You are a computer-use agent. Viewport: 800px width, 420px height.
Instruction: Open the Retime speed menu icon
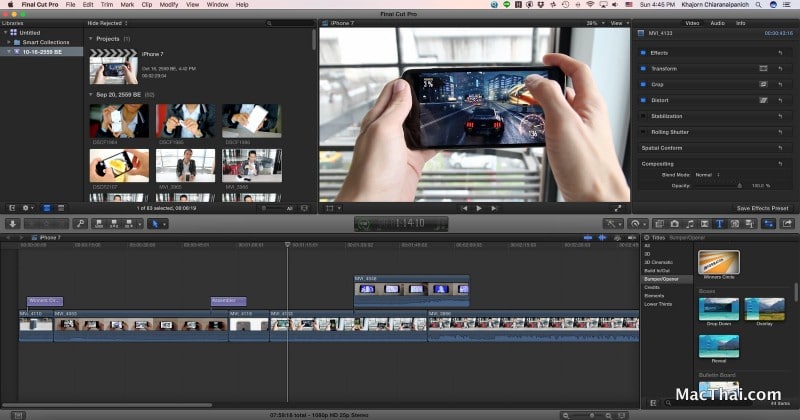click(x=636, y=224)
